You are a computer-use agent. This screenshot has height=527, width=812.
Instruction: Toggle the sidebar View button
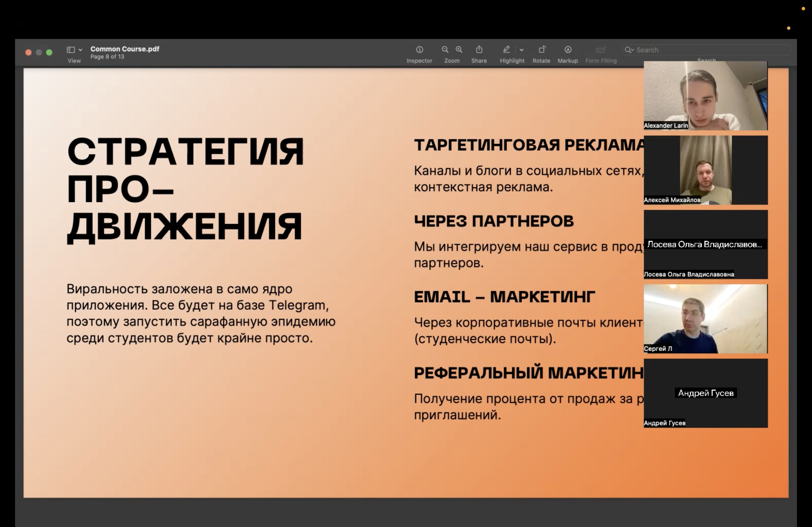pos(71,50)
